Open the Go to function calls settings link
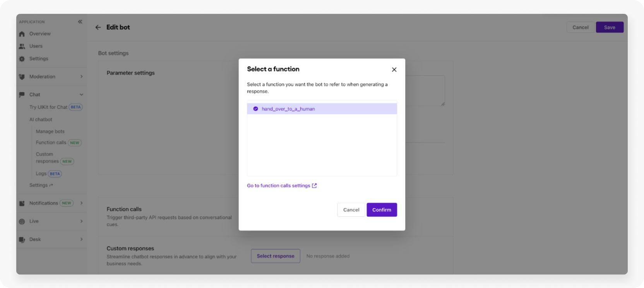The image size is (644, 288). pyautogui.click(x=279, y=186)
